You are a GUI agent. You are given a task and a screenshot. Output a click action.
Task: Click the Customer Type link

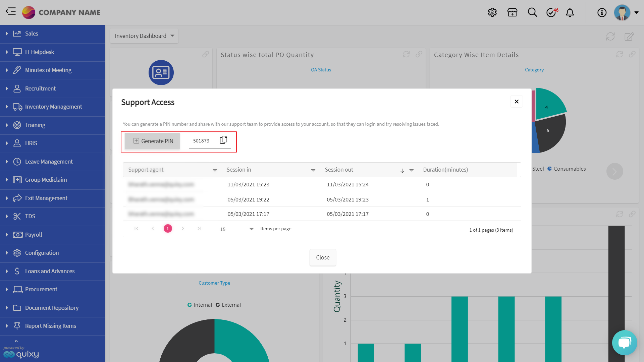(214, 283)
